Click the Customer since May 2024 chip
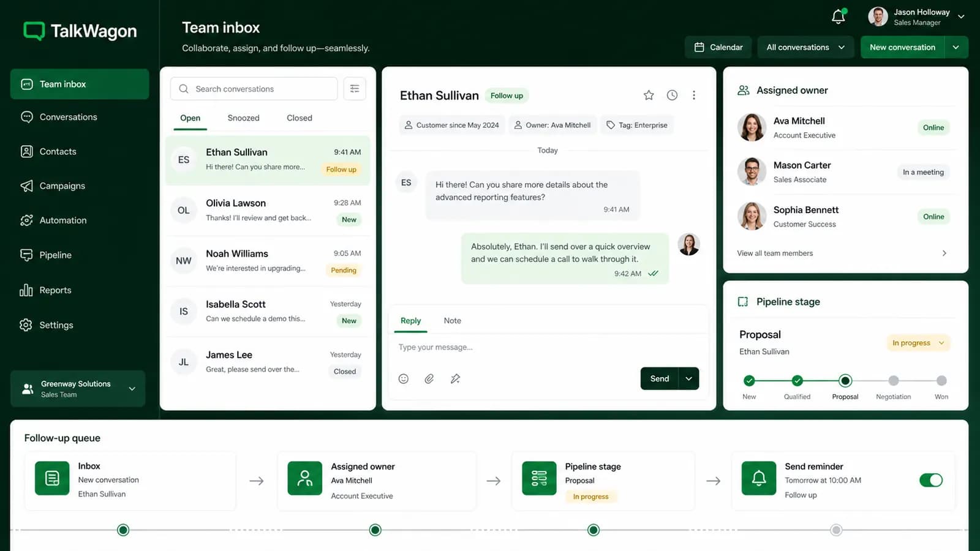 [451, 125]
